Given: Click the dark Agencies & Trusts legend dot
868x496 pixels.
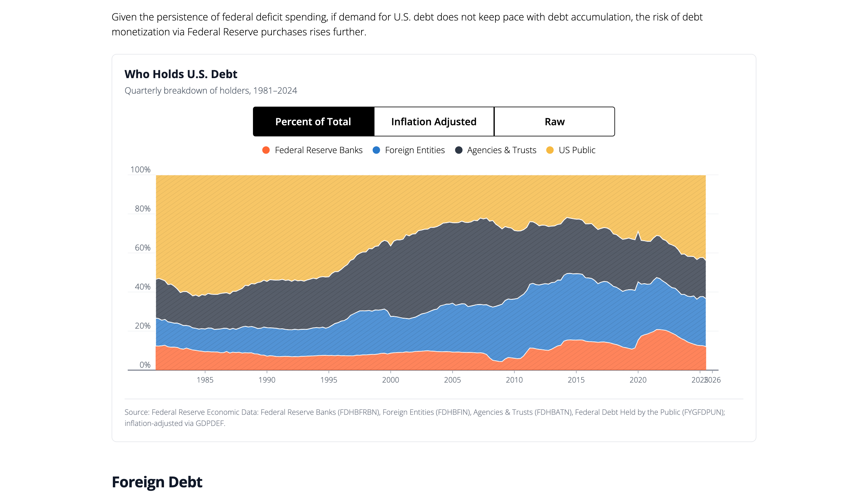Looking at the screenshot, I should (x=458, y=150).
